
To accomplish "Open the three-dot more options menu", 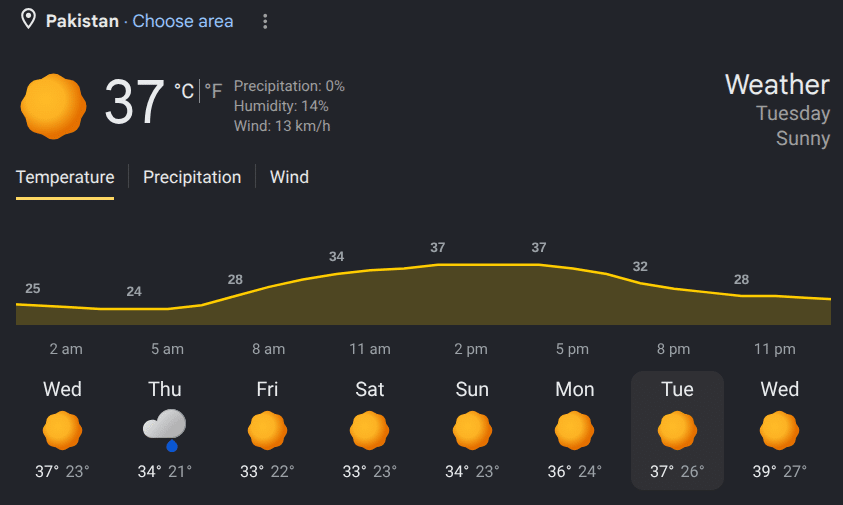I will pyautogui.click(x=265, y=22).
